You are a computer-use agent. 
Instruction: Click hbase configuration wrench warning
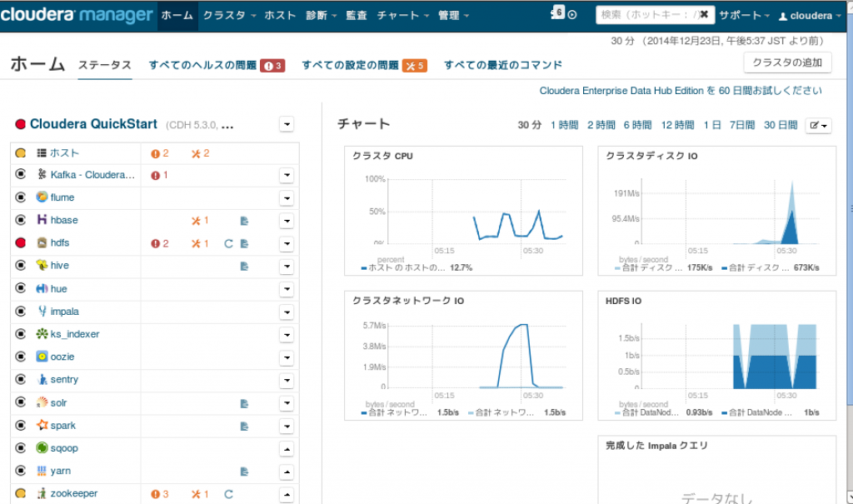200,221
